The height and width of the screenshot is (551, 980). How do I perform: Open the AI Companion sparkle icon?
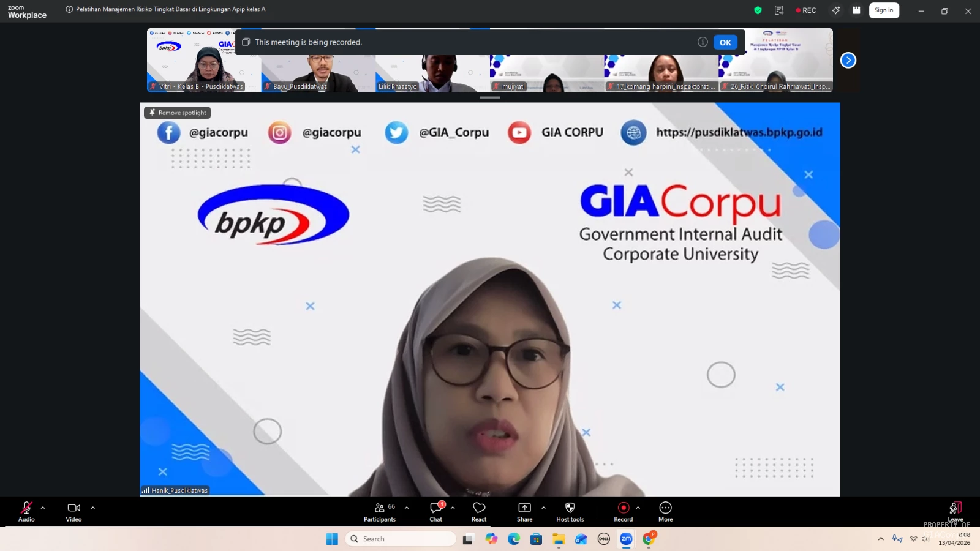coord(835,10)
